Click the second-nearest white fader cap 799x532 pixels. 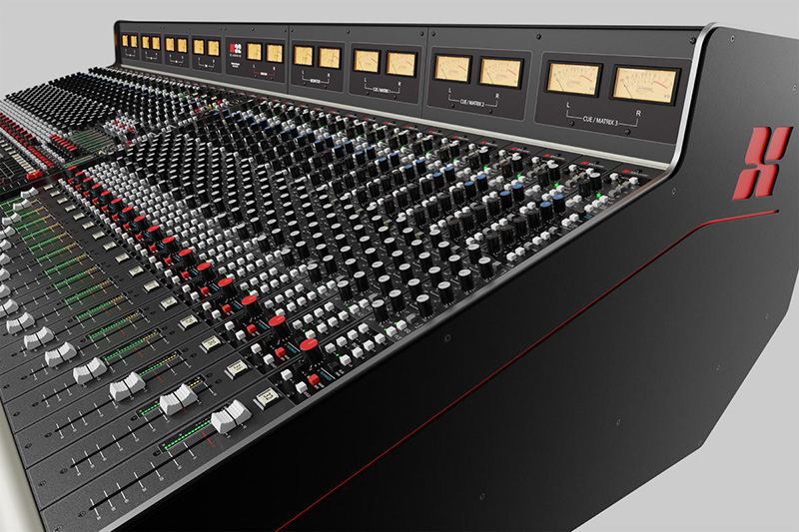[x=179, y=398]
